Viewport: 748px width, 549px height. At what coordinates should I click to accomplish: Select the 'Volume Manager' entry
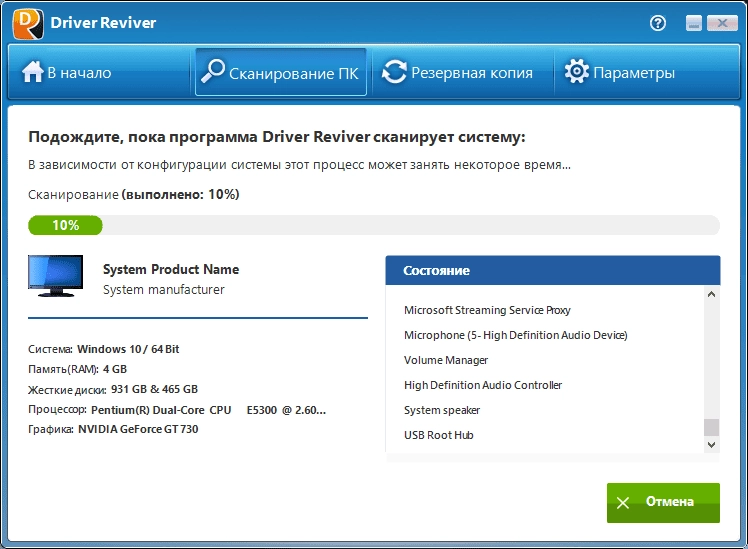point(446,360)
